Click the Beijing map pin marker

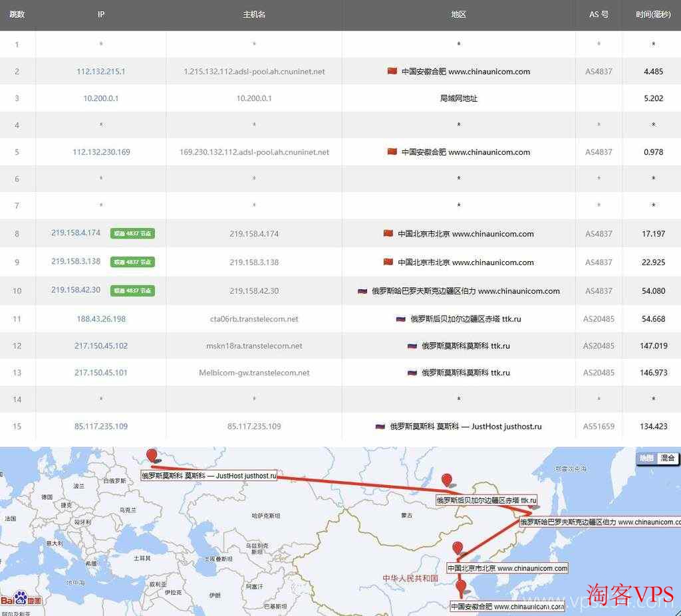[458, 548]
